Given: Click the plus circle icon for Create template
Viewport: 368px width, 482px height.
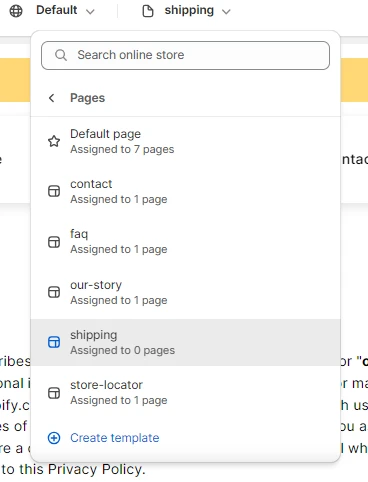Looking at the screenshot, I should [54, 438].
